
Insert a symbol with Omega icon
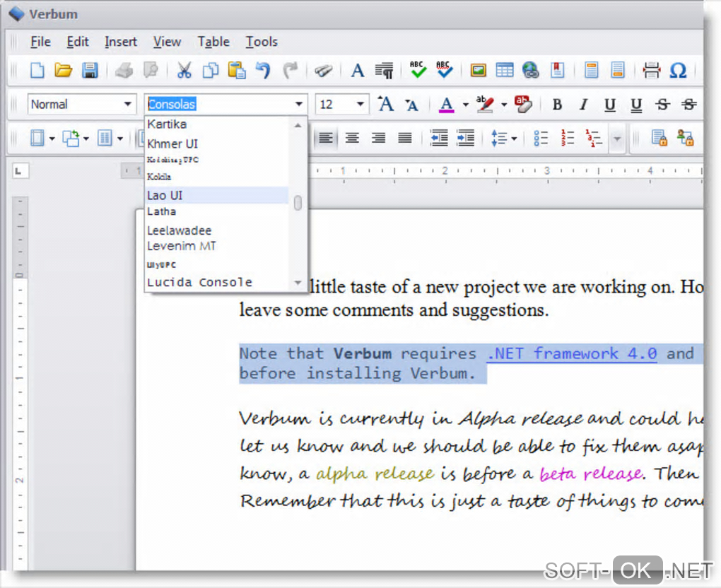click(679, 71)
